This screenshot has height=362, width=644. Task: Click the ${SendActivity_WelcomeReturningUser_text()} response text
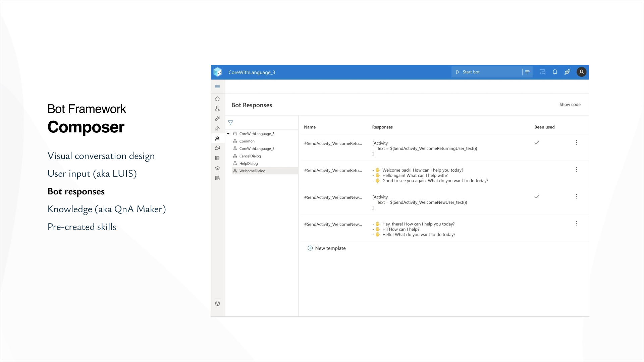click(x=433, y=149)
